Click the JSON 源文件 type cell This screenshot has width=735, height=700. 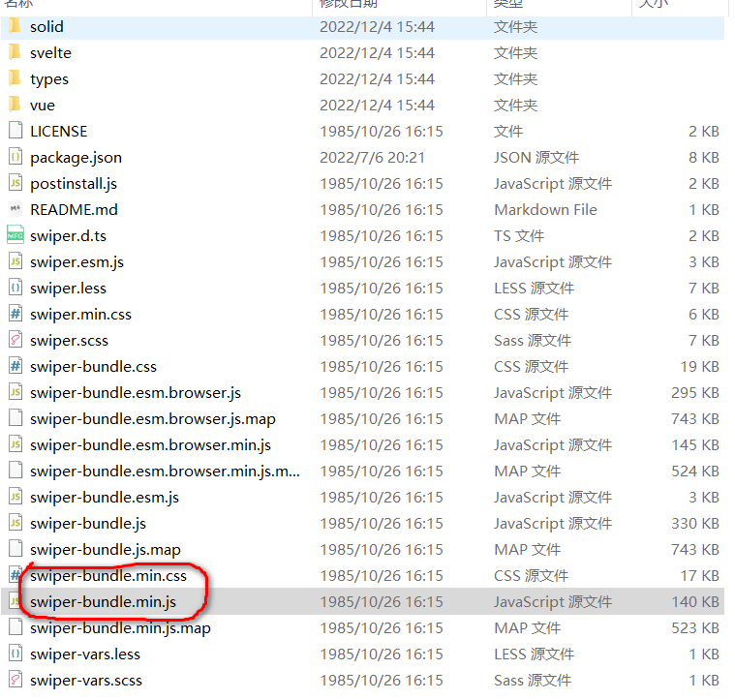click(536, 158)
